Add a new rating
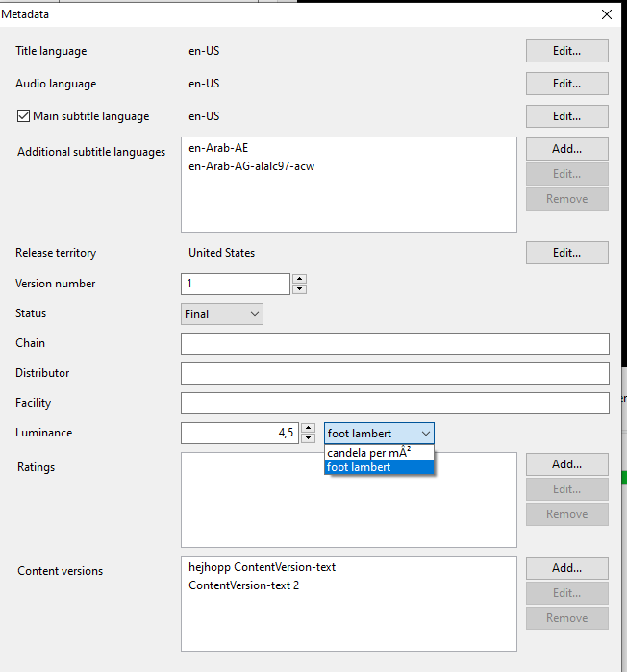 click(566, 464)
